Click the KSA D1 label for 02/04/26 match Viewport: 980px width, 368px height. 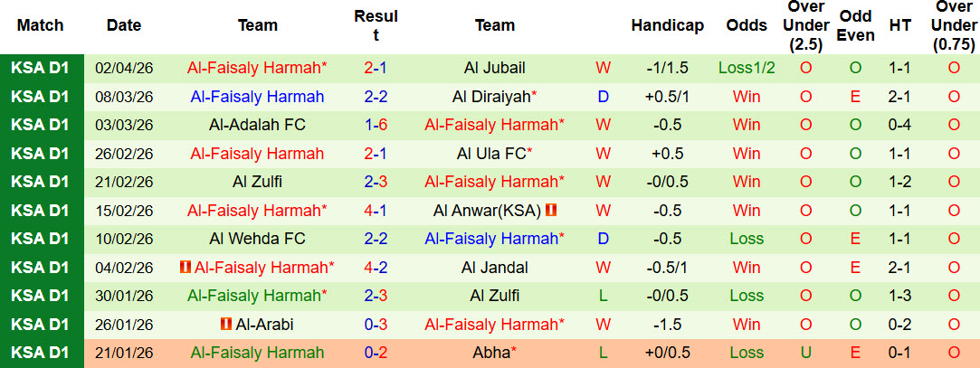41,68
